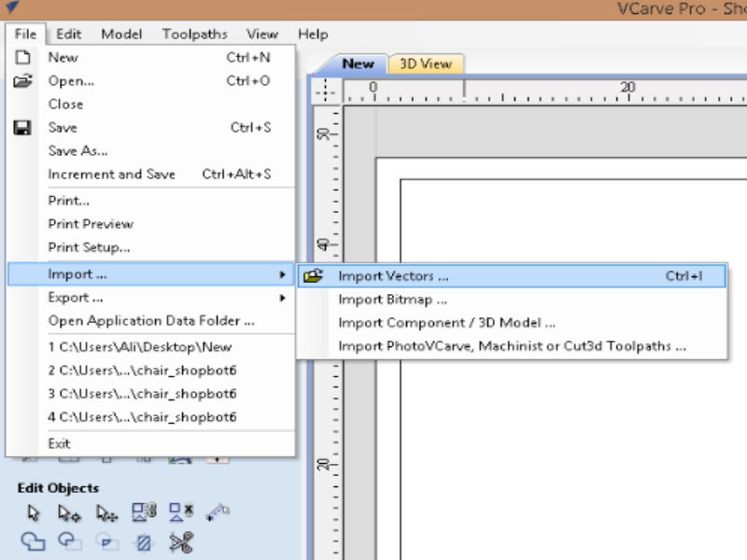Choose Open Application Data Folder ...
Viewport: 747px width, 560px height.
click(x=150, y=321)
